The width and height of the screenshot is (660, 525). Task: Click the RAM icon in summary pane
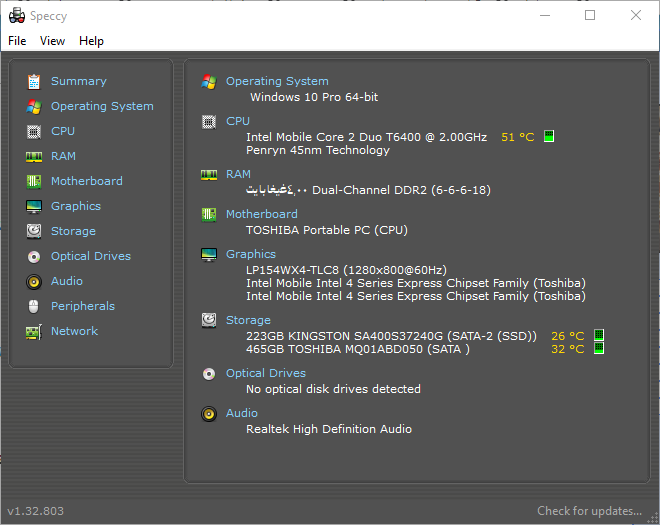[209, 175]
